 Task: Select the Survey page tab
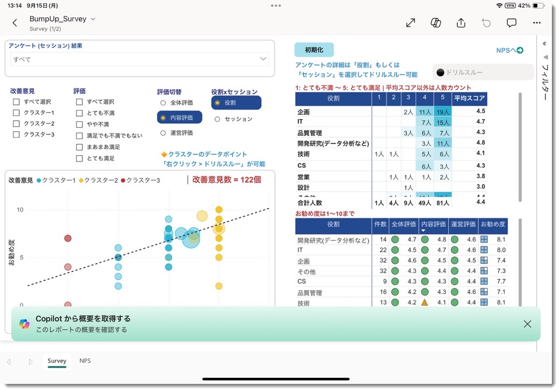coord(57,361)
